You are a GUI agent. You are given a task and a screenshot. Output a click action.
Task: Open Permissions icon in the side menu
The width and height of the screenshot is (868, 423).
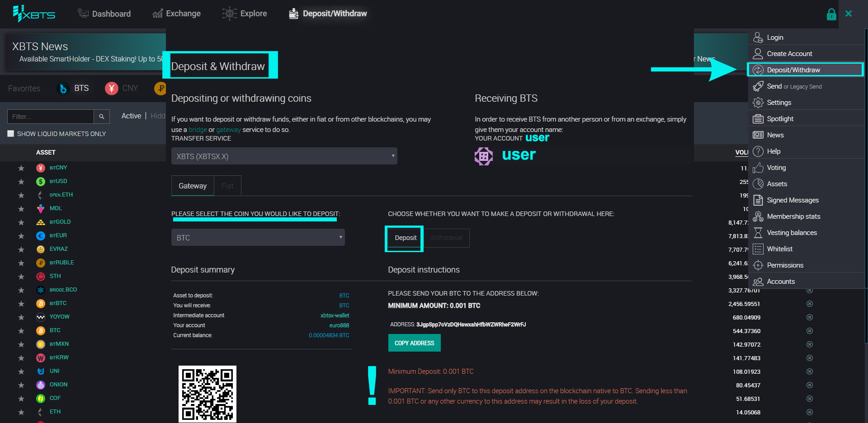[758, 265]
